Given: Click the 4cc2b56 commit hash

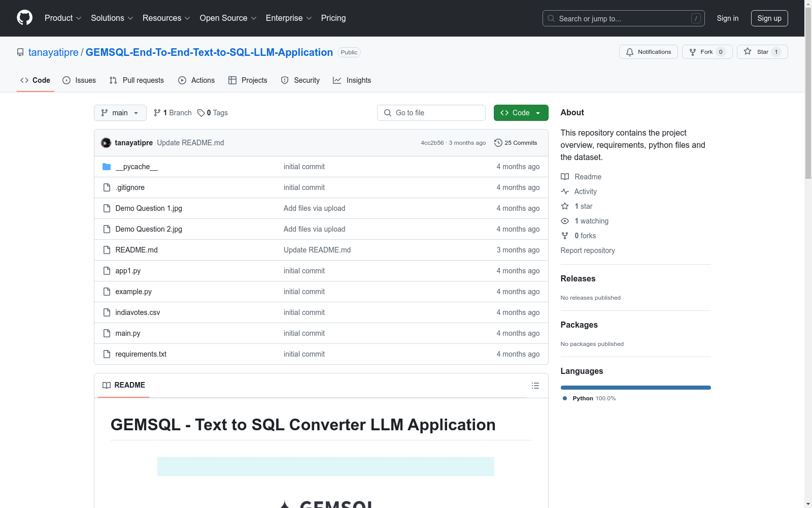Looking at the screenshot, I should click(432, 143).
